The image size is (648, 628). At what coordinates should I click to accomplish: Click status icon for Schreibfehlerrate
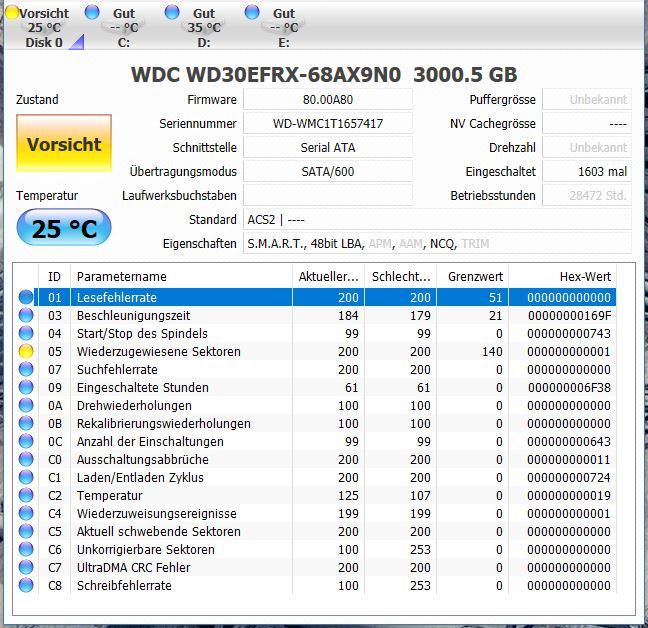tap(26, 585)
